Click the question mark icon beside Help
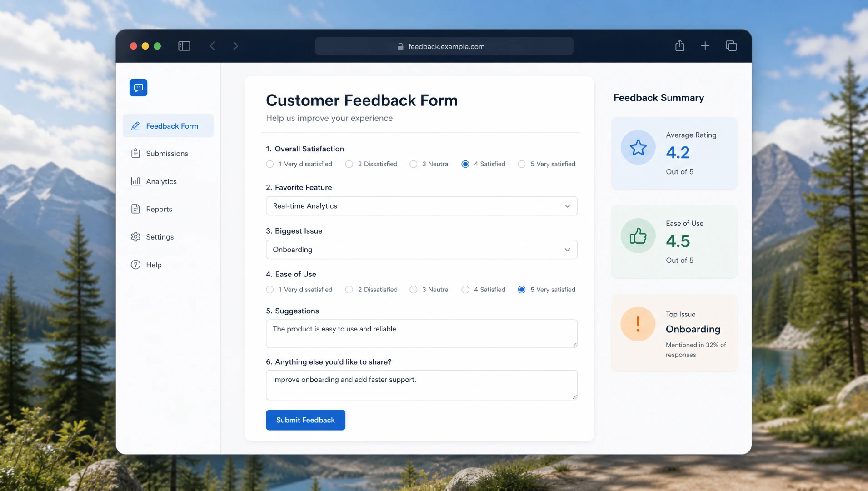The width and height of the screenshot is (868, 491). coord(135,265)
